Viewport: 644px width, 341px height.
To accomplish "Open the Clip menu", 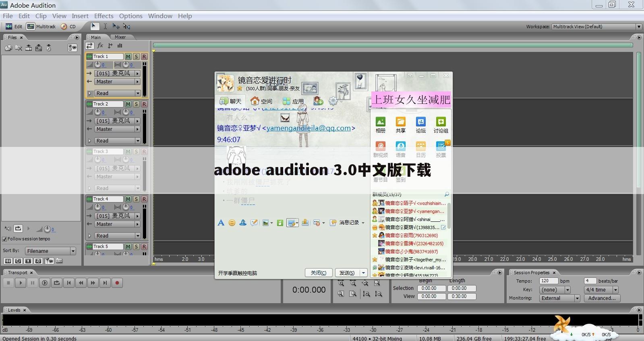I will point(41,16).
